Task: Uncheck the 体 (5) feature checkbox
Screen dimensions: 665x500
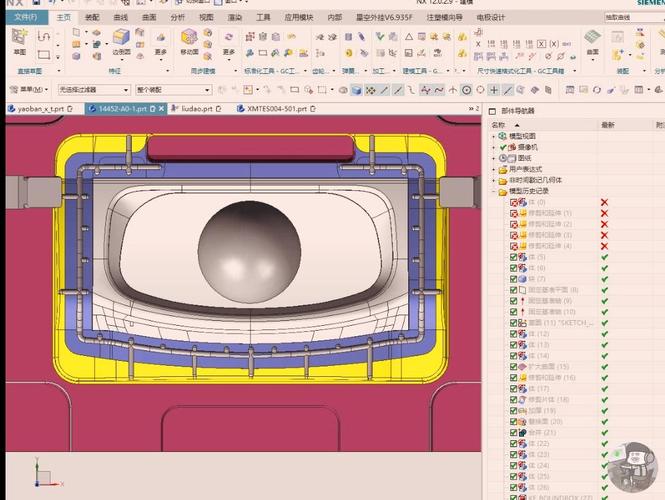Action: point(514,257)
